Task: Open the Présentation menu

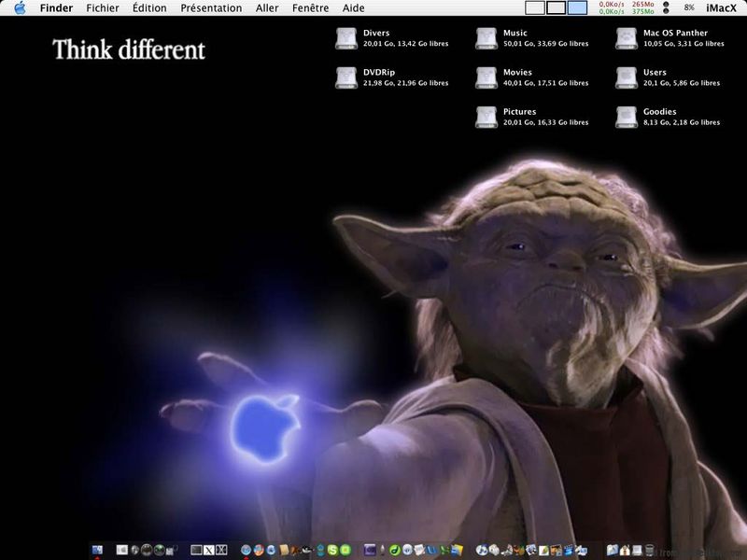Action: [211, 8]
